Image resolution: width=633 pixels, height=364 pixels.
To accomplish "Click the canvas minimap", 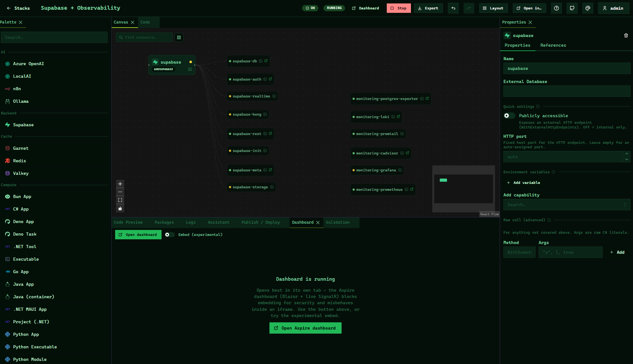I will click(x=463, y=189).
